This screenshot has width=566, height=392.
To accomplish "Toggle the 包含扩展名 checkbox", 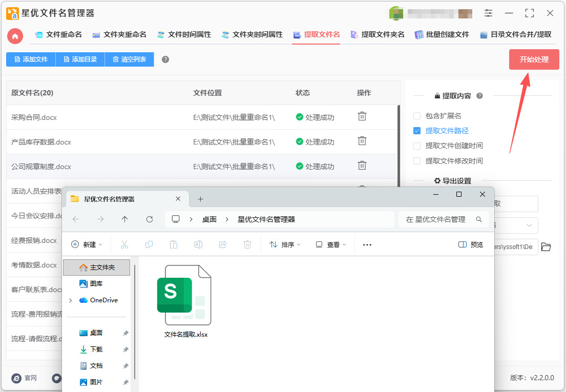I will point(417,116).
